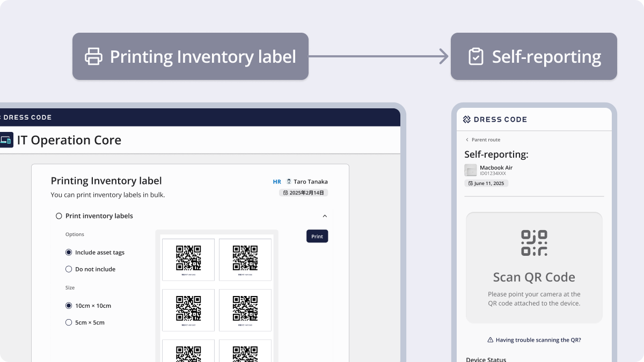
Task: Click Taro Tanaka's avatar icon
Action: pos(289,181)
